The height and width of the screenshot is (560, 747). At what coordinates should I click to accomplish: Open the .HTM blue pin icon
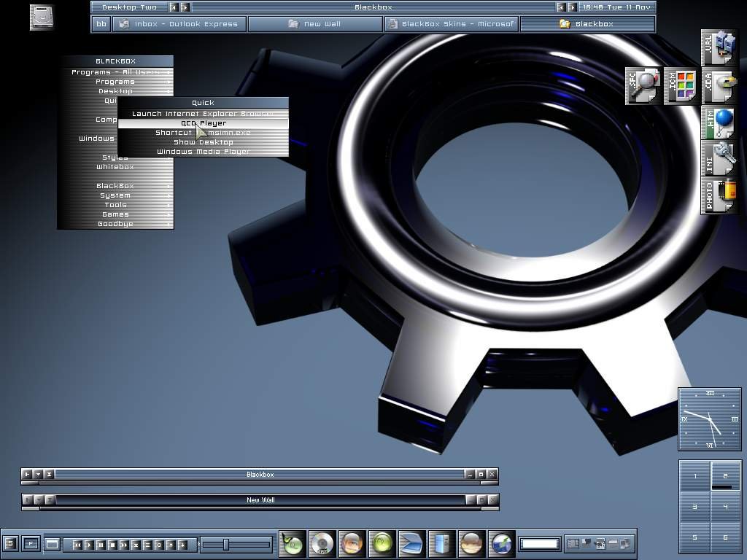pyautogui.click(x=719, y=122)
